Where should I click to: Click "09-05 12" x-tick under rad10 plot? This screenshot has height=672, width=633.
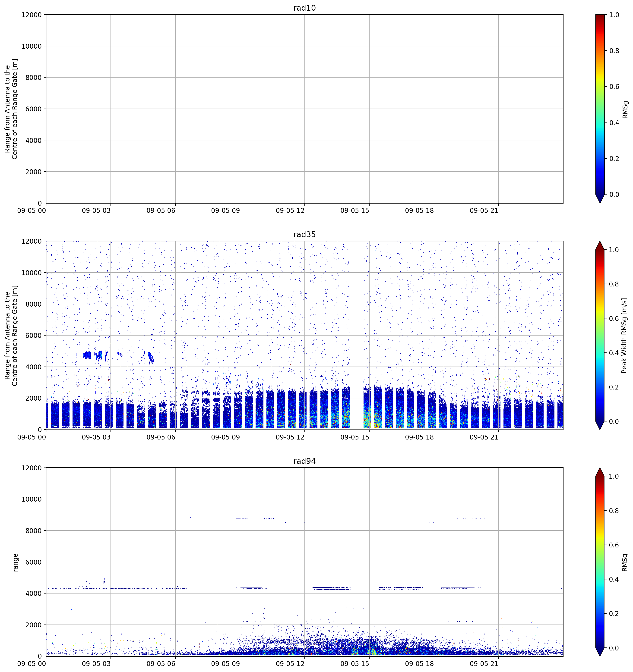click(290, 210)
